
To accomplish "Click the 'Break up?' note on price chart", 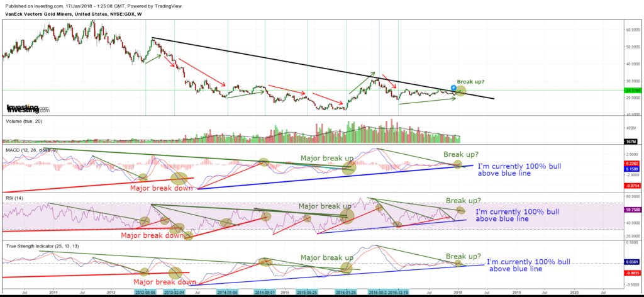I will [x=470, y=82].
